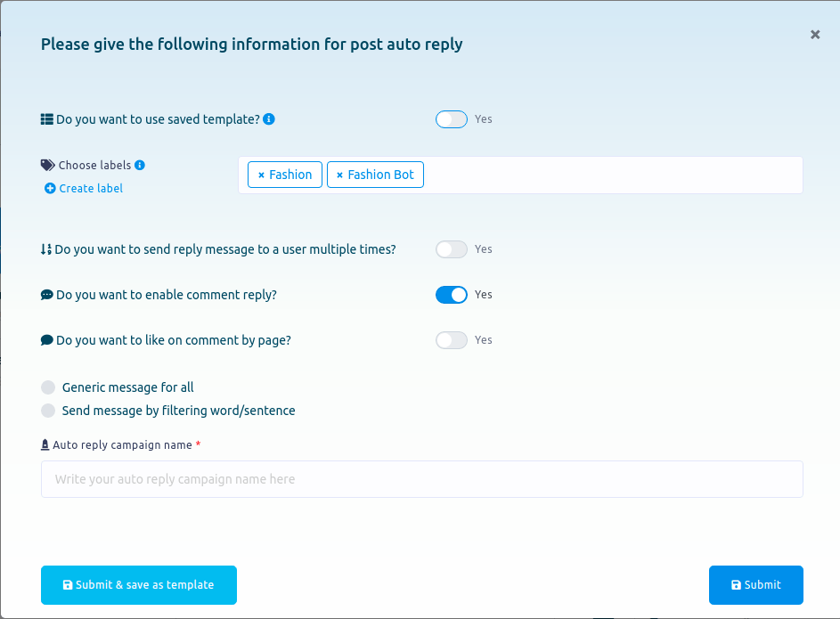Click the Submit button
The image size is (840, 619).
755,585
